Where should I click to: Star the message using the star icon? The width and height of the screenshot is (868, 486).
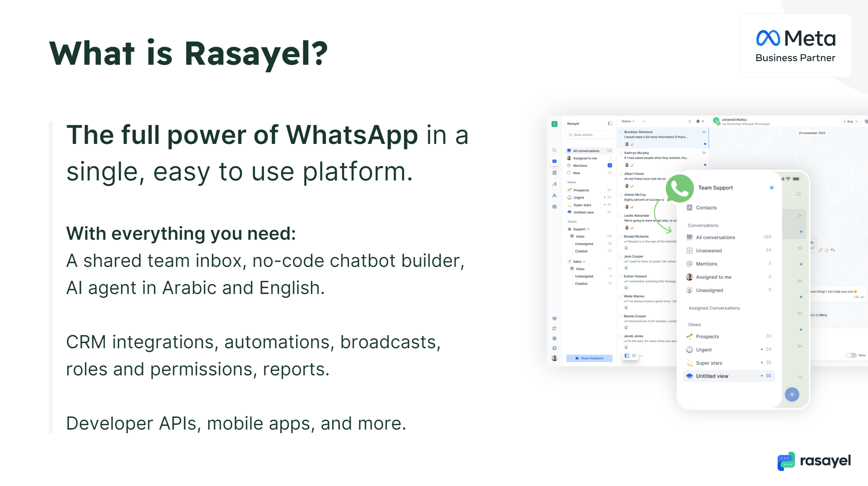click(x=827, y=250)
